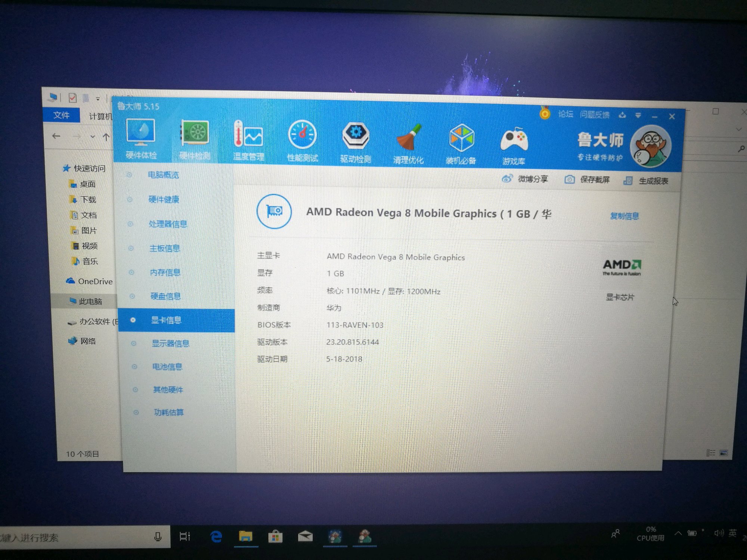Show hidden system tray icons
Viewport: 747px width, 560px height.
(x=678, y=533)
